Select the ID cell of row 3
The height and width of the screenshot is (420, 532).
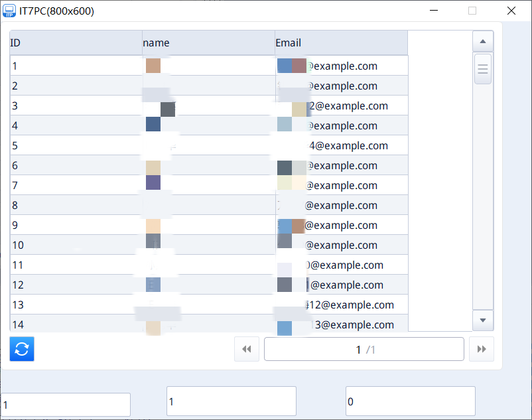(76, 105)
